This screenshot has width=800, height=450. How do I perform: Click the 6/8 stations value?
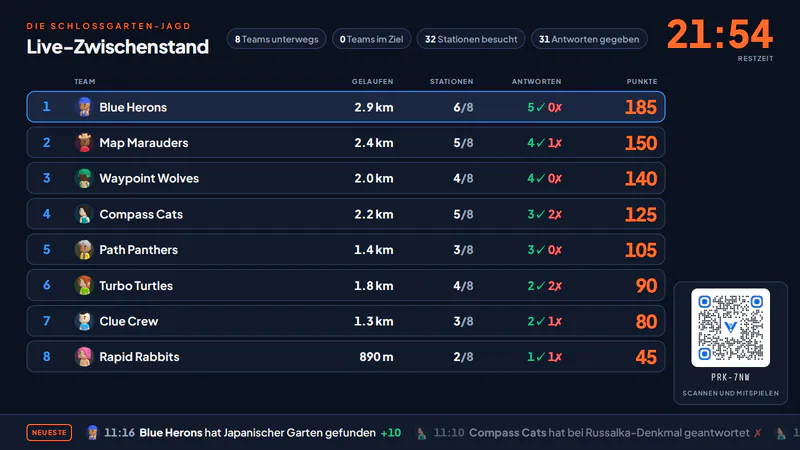pyautogui.click(x=463, y=107)
